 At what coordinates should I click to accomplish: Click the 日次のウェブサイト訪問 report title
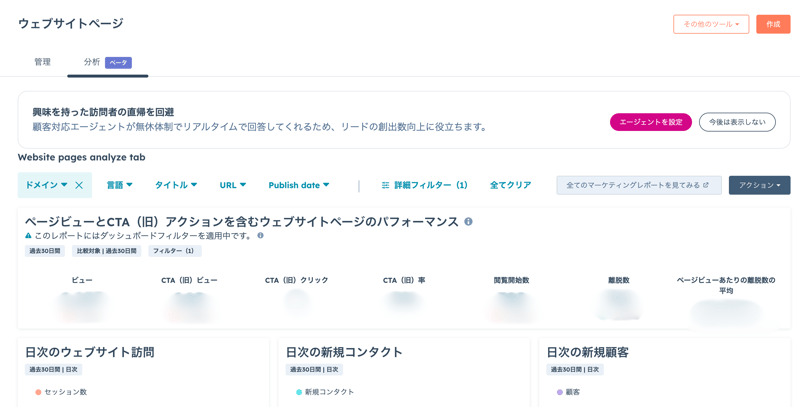pos(90,352)
